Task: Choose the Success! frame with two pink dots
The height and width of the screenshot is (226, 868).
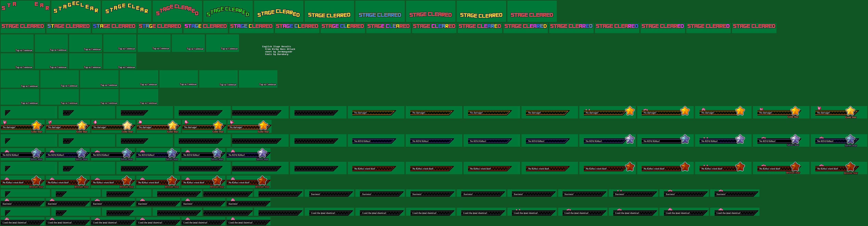Action: coord(633,193)
